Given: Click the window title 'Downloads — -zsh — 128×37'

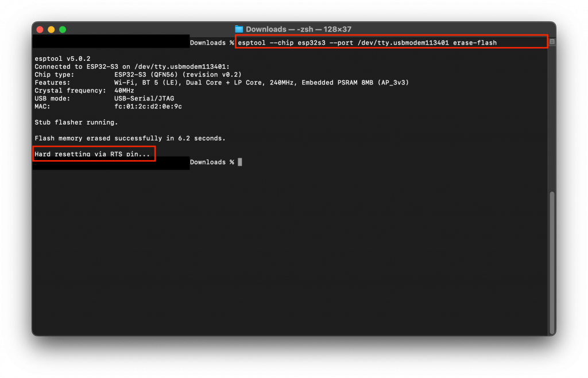Looking at the screenshot, I should (x=298, y=29).
